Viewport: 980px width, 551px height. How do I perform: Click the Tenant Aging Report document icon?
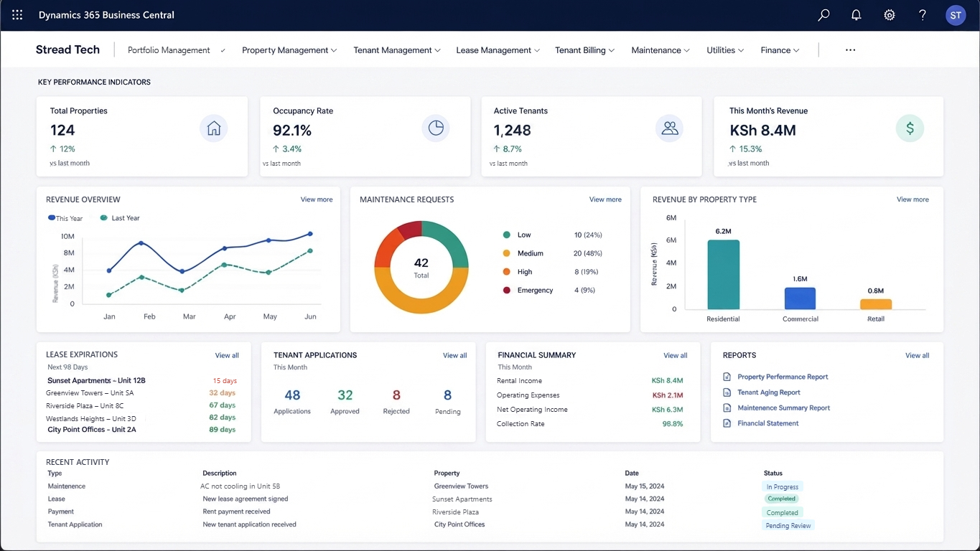(x=727, y=392)
